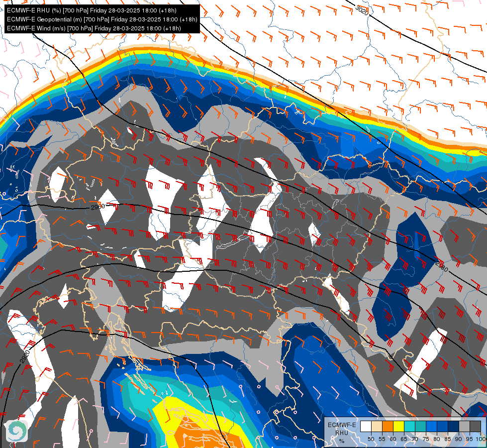The image size is (487, 448).
Task: Click the 75 value on the legend scale
Action: (x=426, y=439)
